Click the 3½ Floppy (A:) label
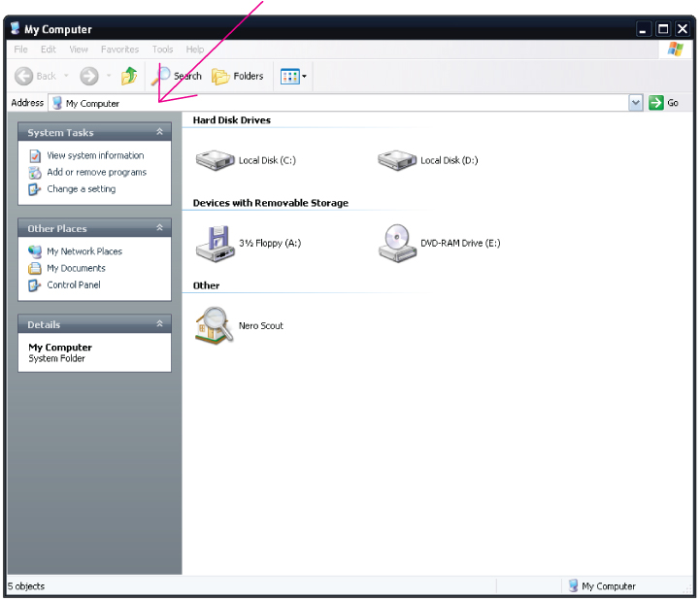Viewport: 700px width, 601px height. click(270, 244)
